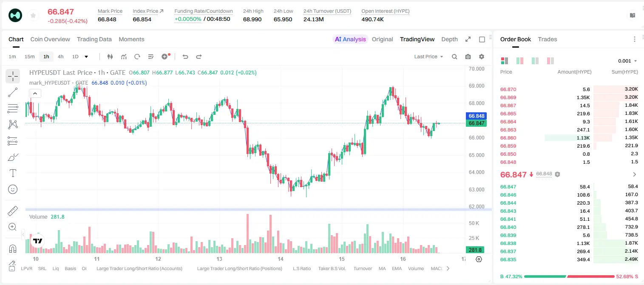
Task: Switch to the Trades tab
Action: [x=547, y=39]
